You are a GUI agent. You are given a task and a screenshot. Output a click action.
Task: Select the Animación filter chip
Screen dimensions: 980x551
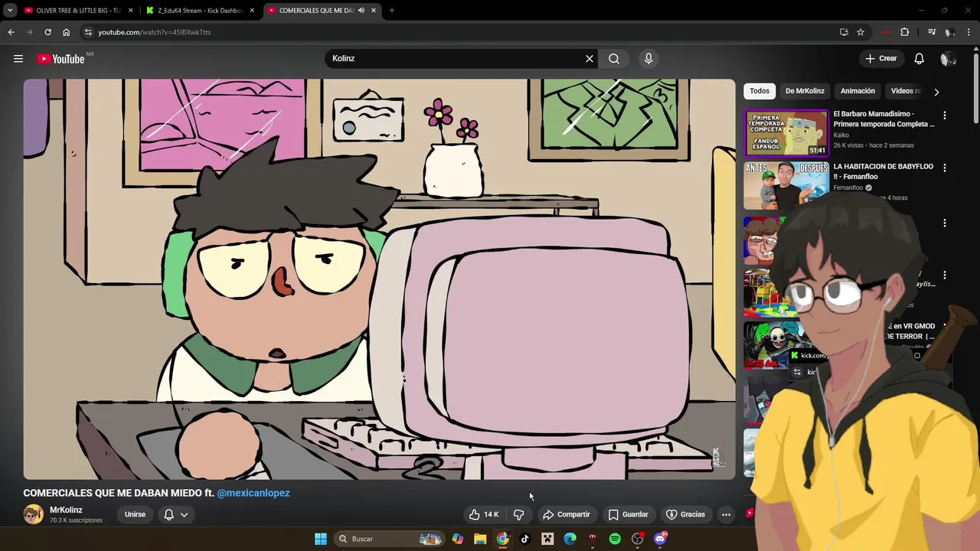tap(857, 91)
